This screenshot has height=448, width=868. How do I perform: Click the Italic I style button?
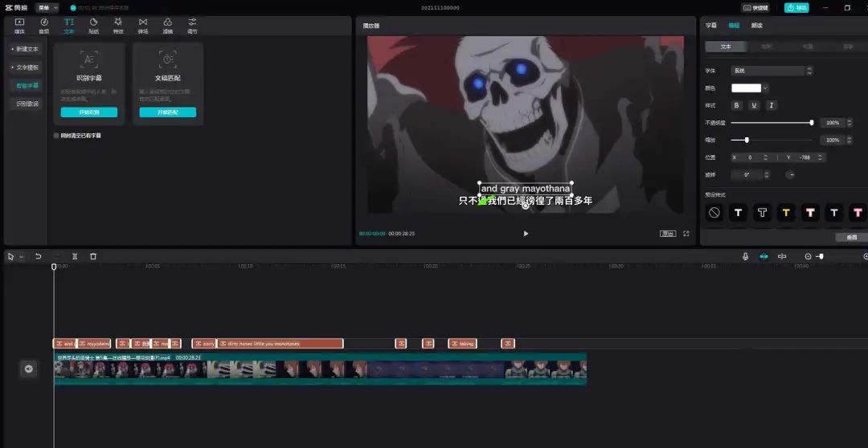(x=771, y=105)
